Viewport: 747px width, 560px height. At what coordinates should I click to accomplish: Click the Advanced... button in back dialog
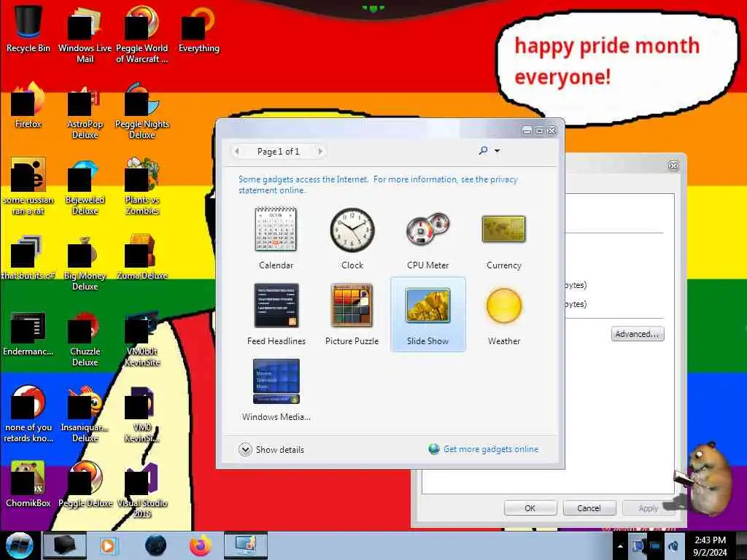[637, 334]
